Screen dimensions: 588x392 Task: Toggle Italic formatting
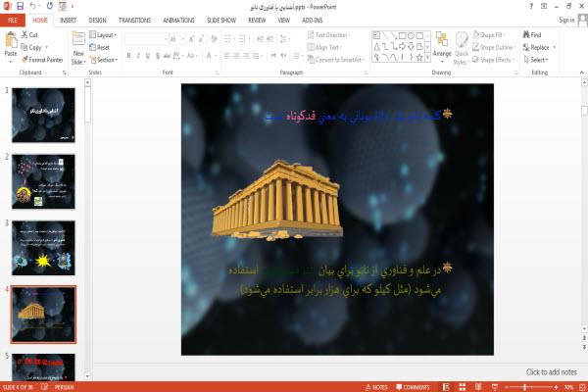[138, 56]
